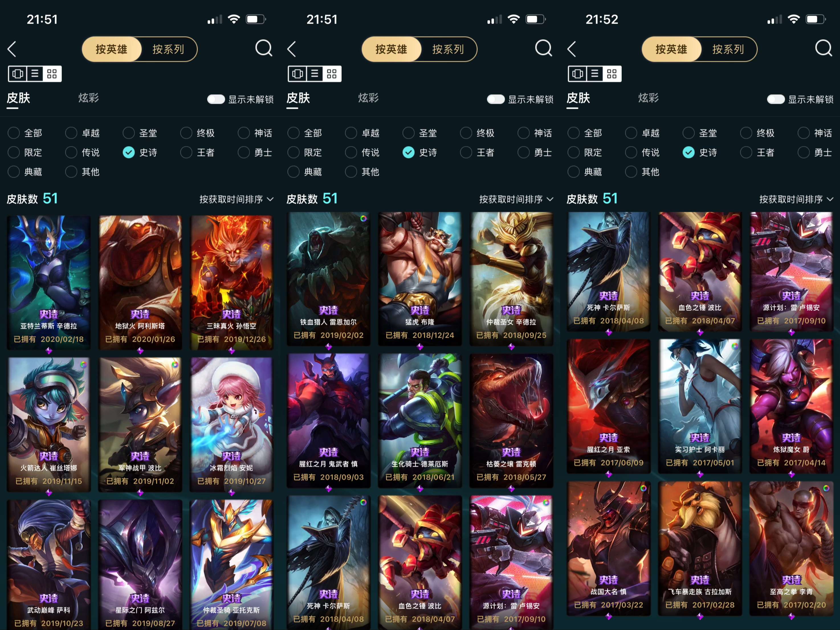Switch to 按系列 in middle panel

tap(448, 49)
